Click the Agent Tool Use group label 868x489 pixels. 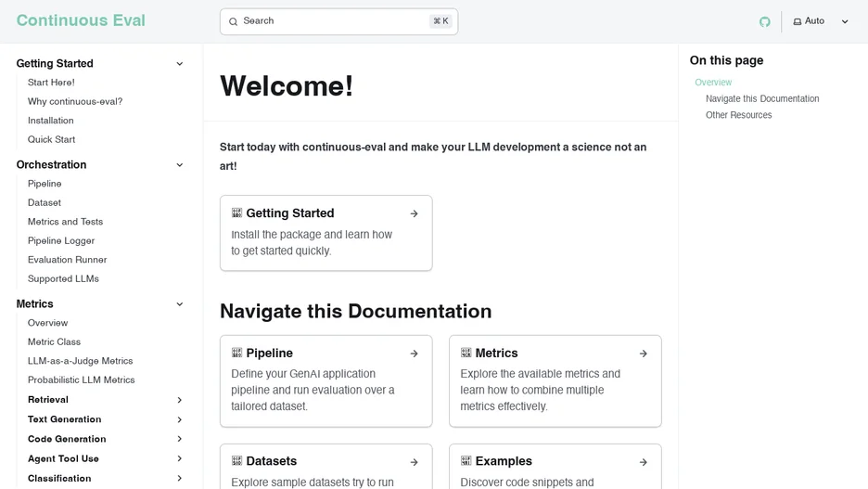63,458
